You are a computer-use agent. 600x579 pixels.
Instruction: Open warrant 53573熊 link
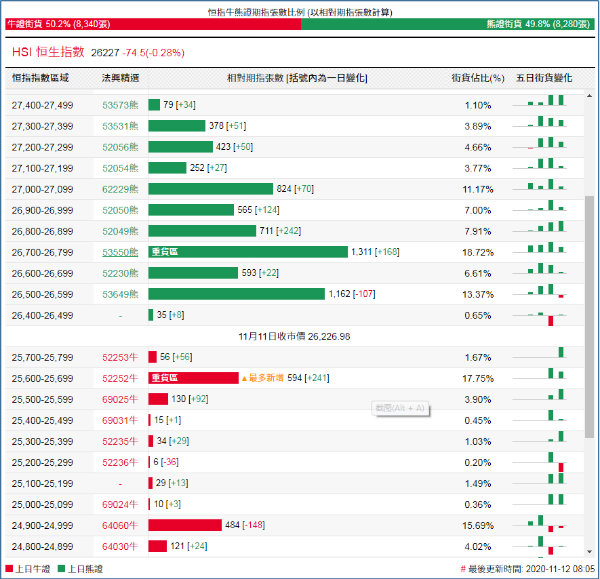tap(120, 105)
